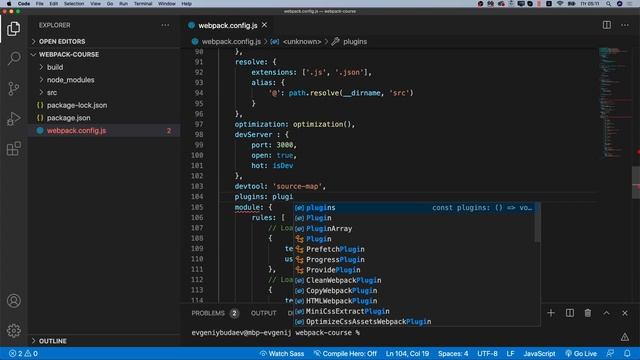Image resolution: width=640 pixels, height=360 pixels.
Task: Open editor more actions ellipsis
Action: coord(625,25)
